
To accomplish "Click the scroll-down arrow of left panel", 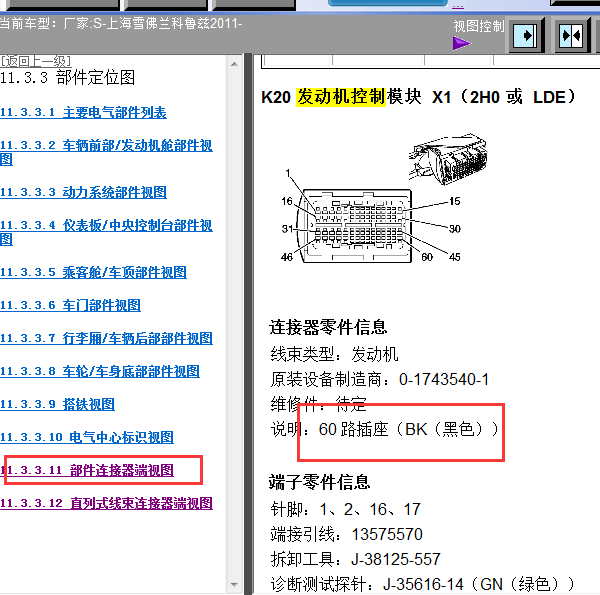I will click(x=234, y=585).
